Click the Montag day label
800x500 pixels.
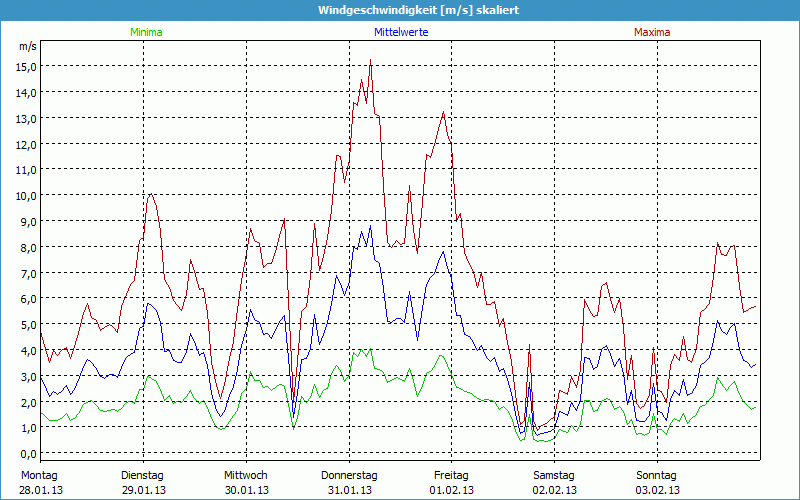point(39,476)
